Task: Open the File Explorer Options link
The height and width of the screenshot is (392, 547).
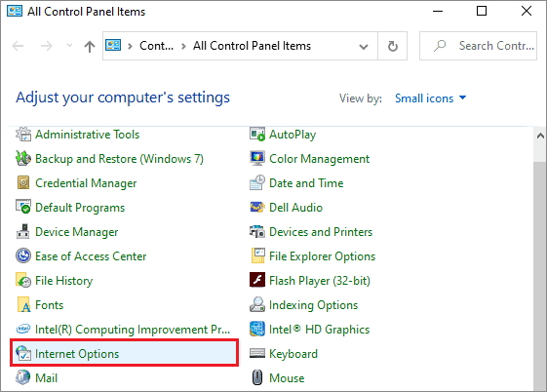Action: click(x=323, y=256)
